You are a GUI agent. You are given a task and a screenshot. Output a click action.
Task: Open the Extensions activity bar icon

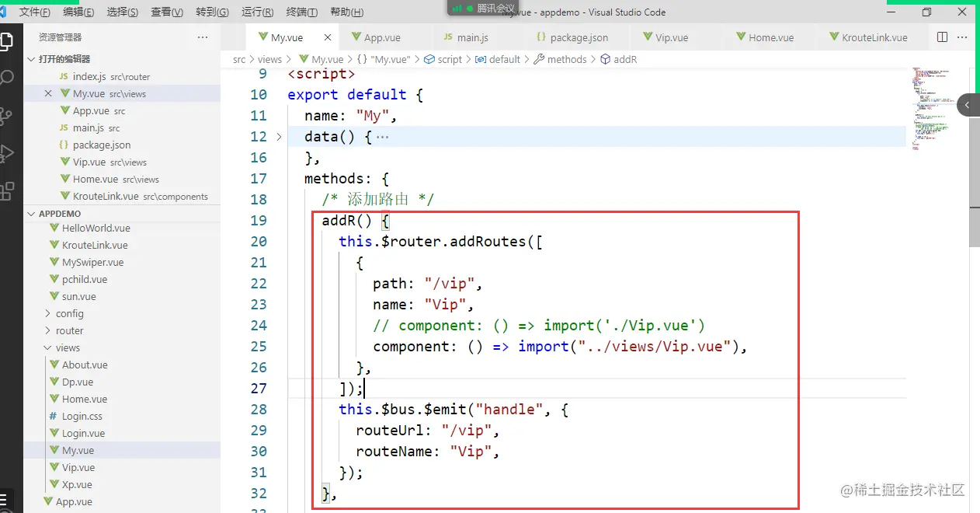click(7, 190)
